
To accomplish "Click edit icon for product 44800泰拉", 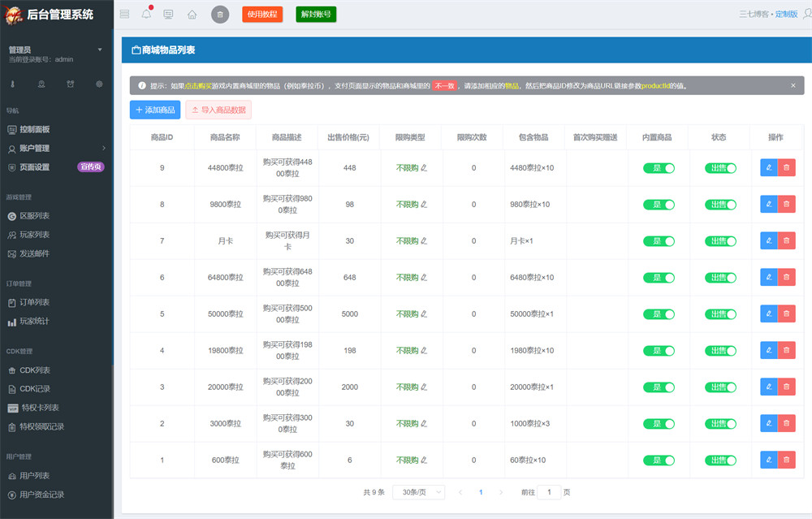I will coord(768,168).
